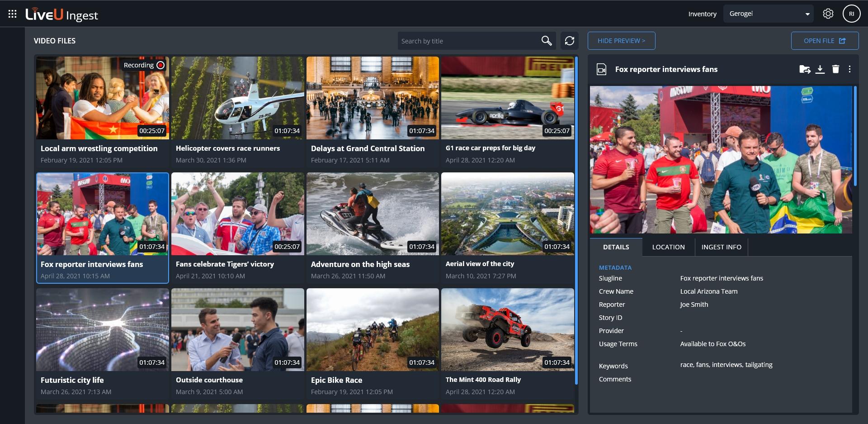Click the RI user avatar
The image size is (868, 424).
pos(852,13)
